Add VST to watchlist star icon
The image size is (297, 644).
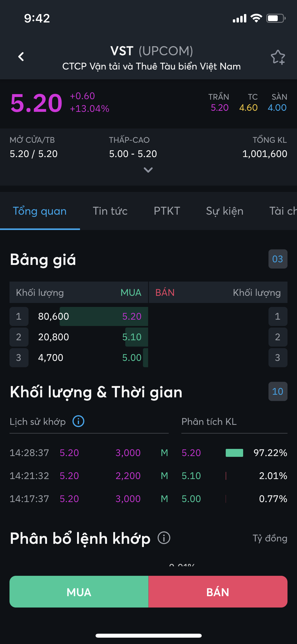point(278,57)
